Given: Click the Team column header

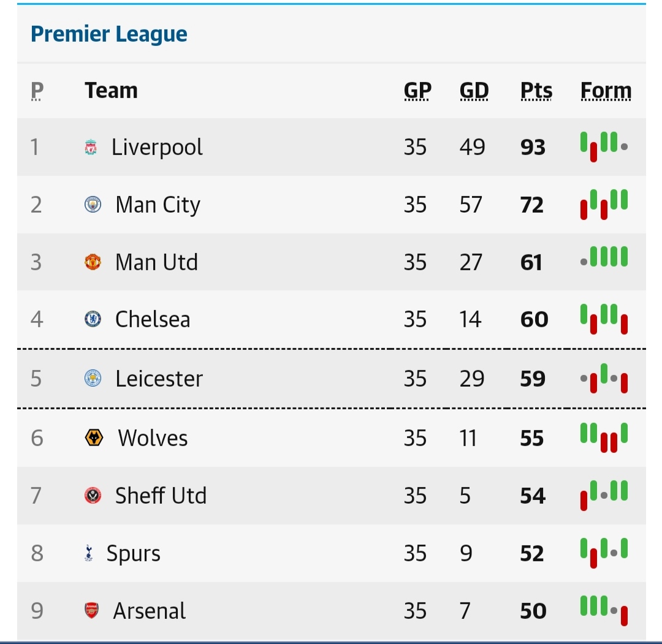Looking at the screenshot, I should click(111, 90).
